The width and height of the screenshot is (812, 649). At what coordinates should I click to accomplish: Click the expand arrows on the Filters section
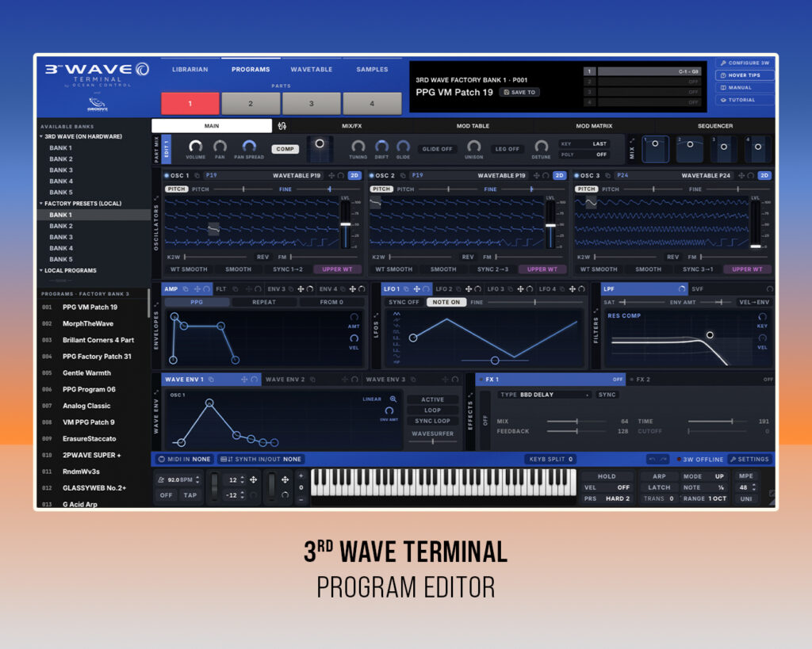(596, 311)
